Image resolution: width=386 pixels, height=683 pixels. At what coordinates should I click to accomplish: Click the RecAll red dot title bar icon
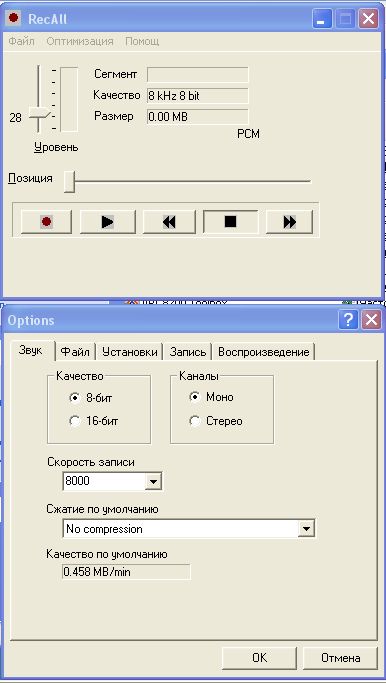pyautogui.click(x=15, y=19)
